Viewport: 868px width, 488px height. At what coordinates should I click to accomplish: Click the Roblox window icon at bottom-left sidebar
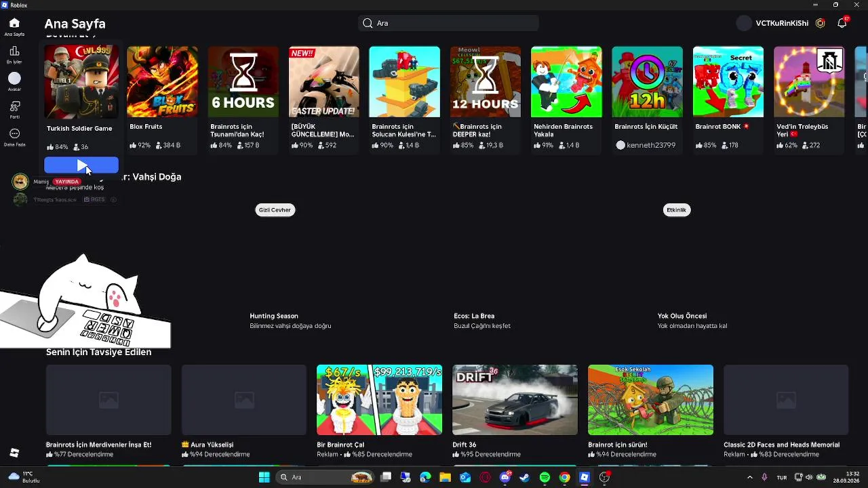coord(14,453)
